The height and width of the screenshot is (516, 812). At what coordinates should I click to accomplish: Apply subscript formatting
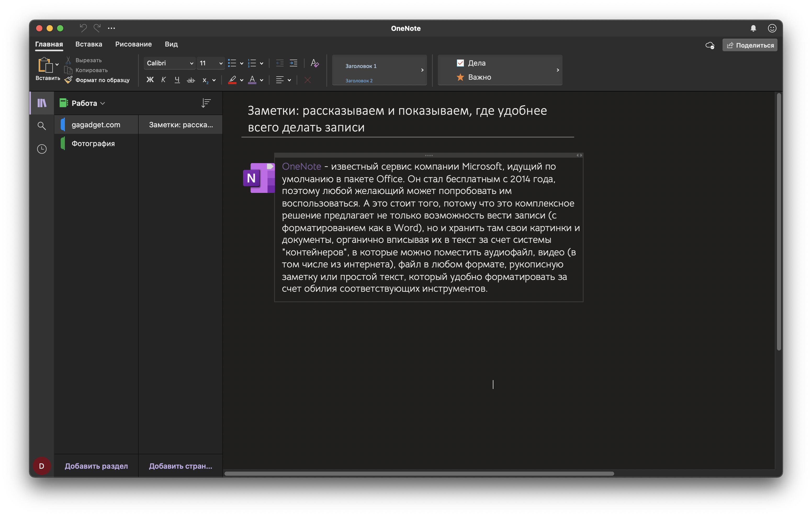(x=205, y=80)
